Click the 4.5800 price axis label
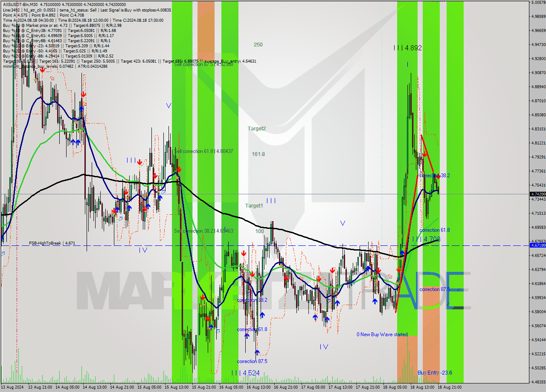 pyautogui.click(x=538, y=311)
